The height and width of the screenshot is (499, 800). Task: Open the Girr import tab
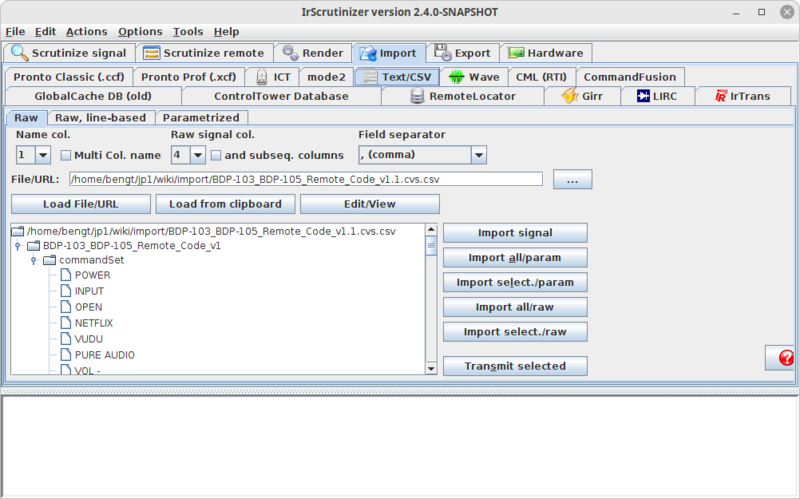point(582,96)
